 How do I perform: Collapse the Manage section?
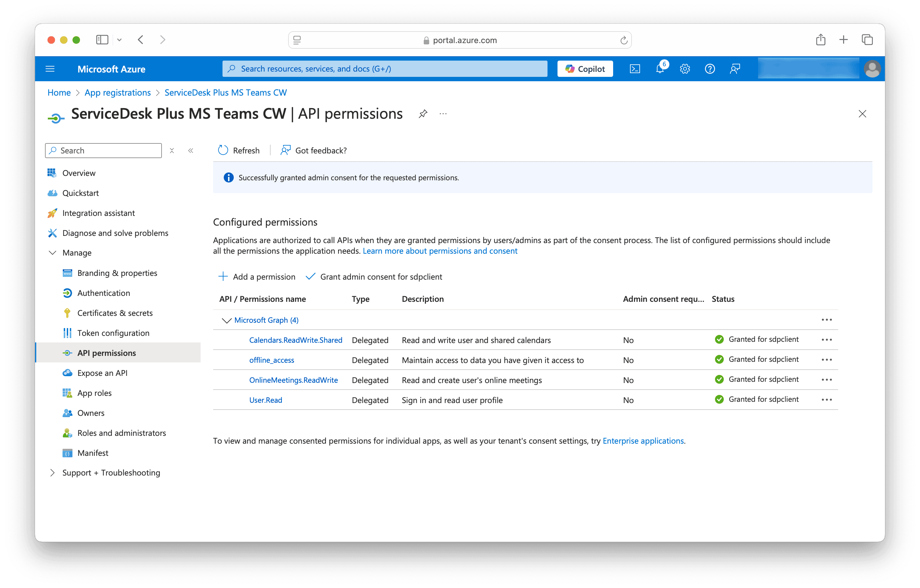tap(53, 252)
